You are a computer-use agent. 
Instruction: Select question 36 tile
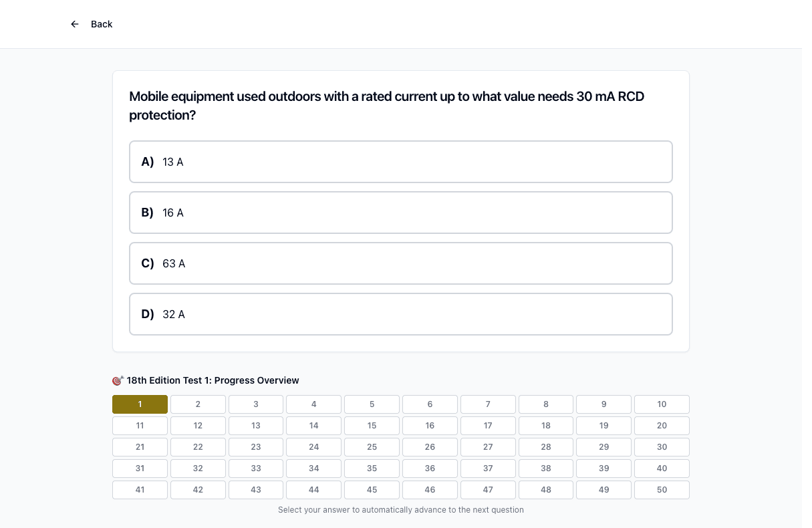430,469
